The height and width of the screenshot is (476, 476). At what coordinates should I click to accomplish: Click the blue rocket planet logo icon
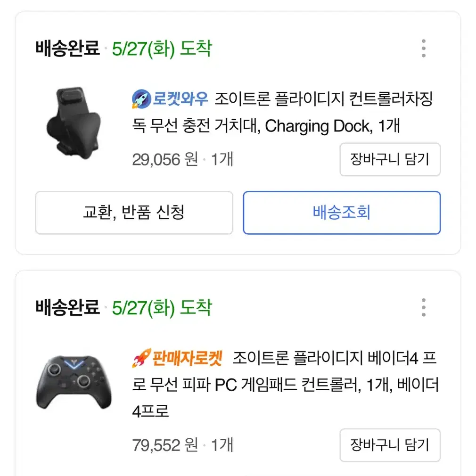[x=140, y=98]
